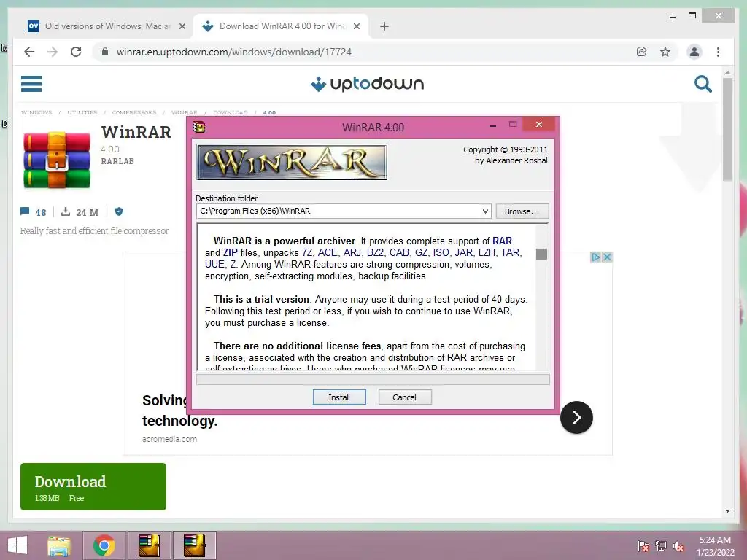
Task: Click the green Download button
Action: 93,486
